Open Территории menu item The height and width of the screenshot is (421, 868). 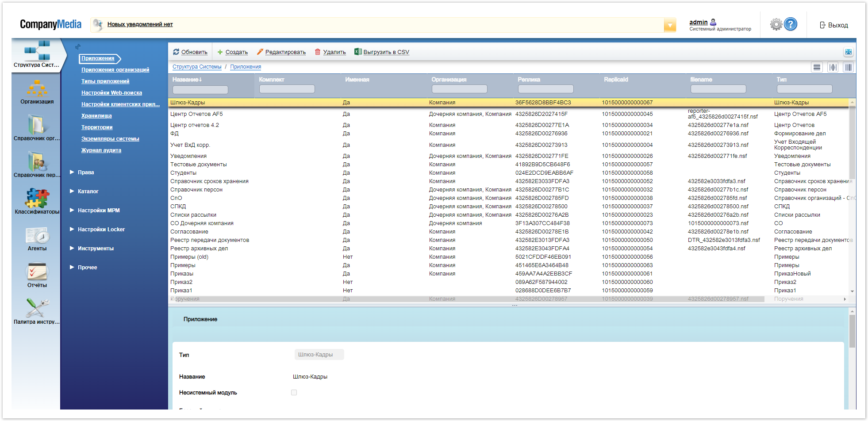97,127
